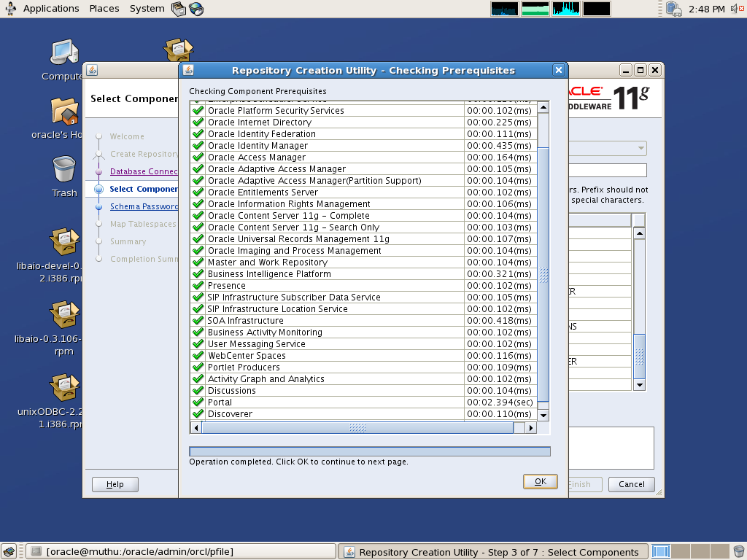Image resolution: width=747 pixels, height=560 pixels.
Task: Select the User Messaging Service row
Action: (363, 344)
